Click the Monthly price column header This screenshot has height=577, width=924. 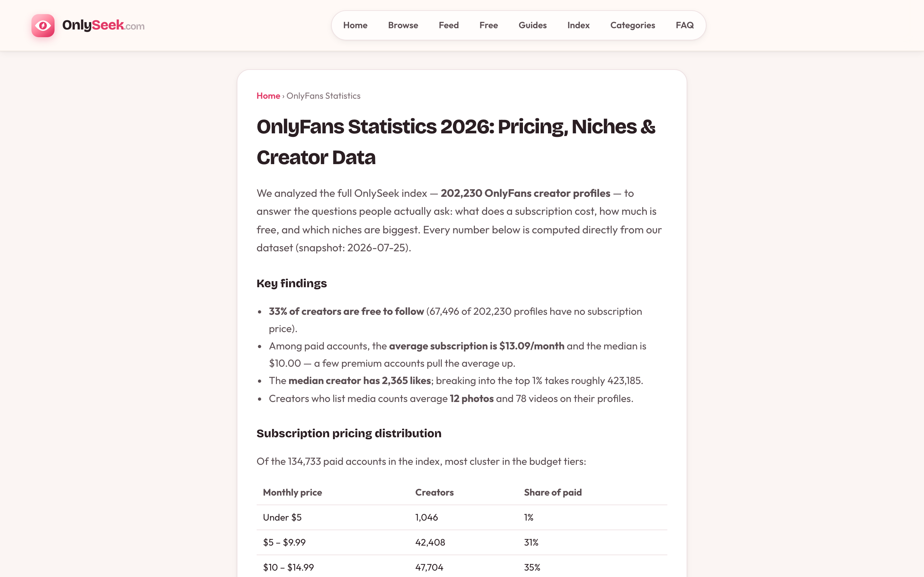tap(293, 492)
